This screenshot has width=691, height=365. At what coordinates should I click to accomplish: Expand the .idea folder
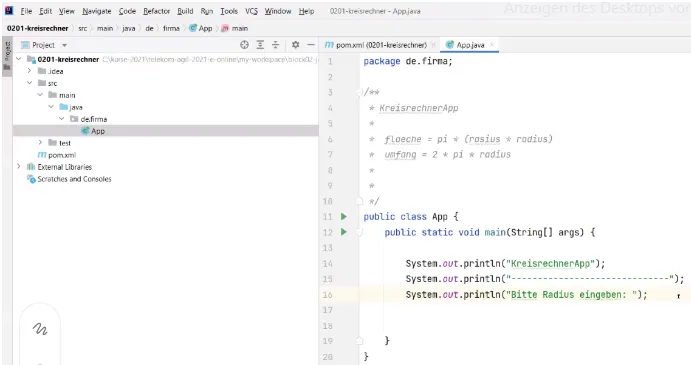29,71
